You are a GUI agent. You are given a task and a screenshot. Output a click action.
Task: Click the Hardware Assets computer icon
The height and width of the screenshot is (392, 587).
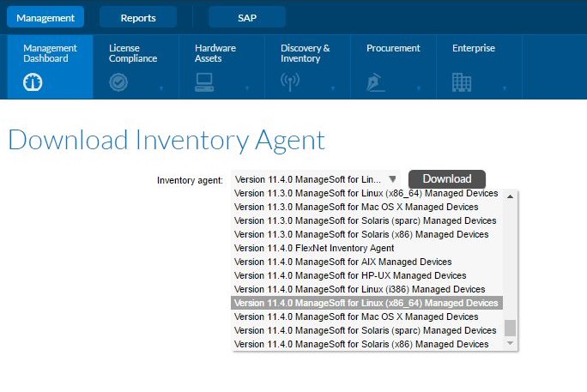[204, 82]
